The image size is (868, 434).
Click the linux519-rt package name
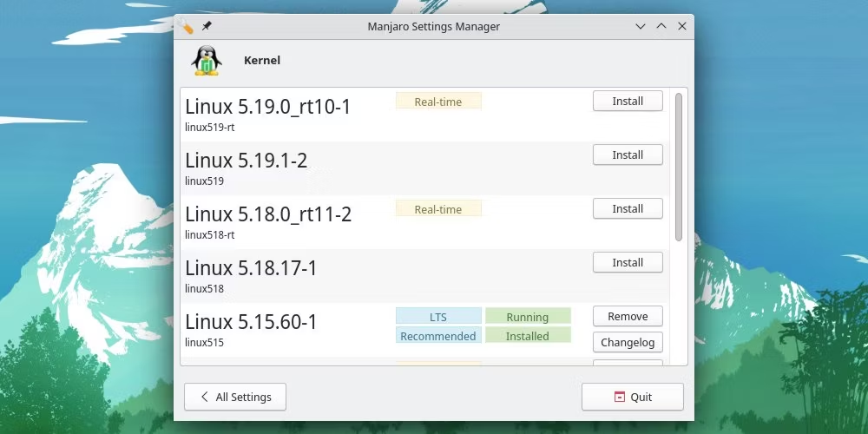(x=210, y=128)
